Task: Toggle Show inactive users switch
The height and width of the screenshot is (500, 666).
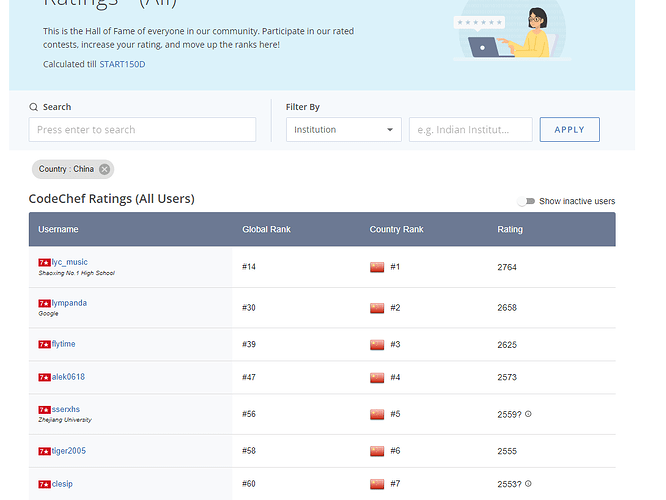Action: [x=526, y=201]
